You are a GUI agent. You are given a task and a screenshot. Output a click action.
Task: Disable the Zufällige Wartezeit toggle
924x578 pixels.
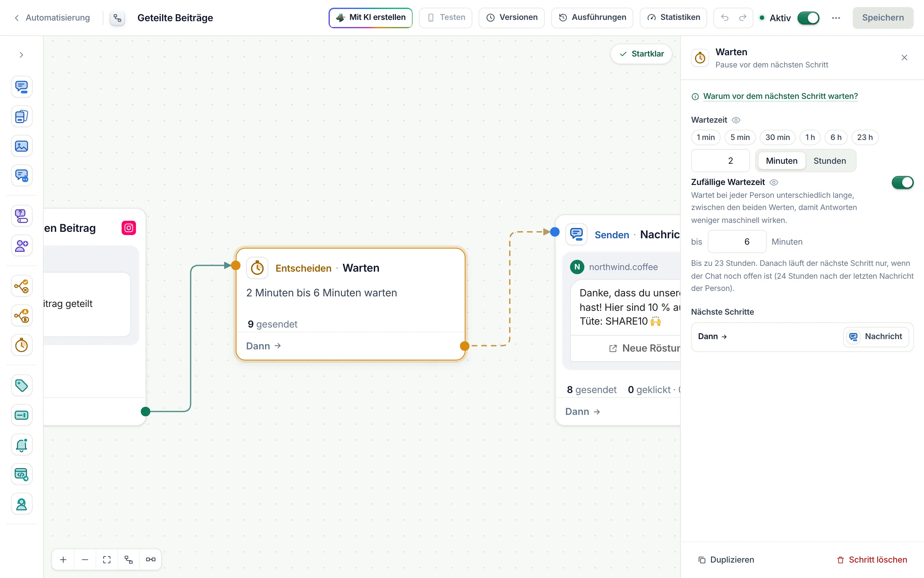pos(903,182)
